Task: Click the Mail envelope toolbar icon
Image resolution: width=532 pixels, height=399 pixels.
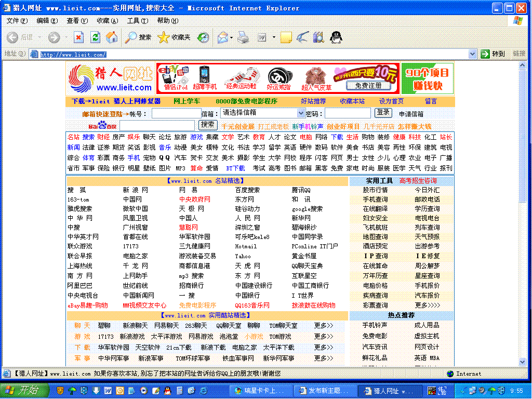Action: tap(222, 37)
